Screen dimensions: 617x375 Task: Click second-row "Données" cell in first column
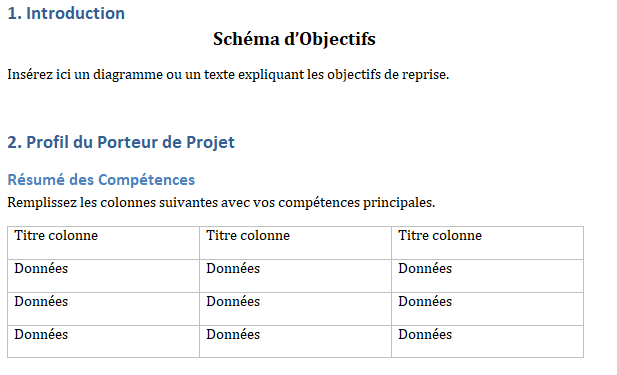point(103,309)
